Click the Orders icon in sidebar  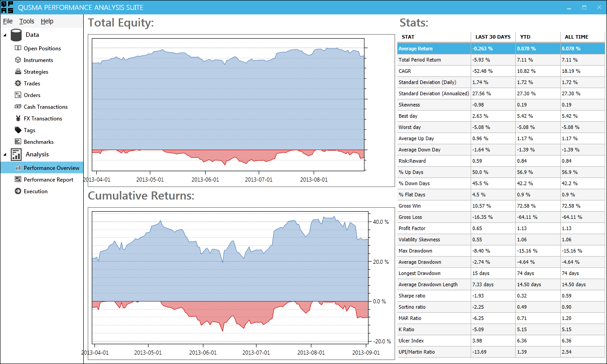18,95
